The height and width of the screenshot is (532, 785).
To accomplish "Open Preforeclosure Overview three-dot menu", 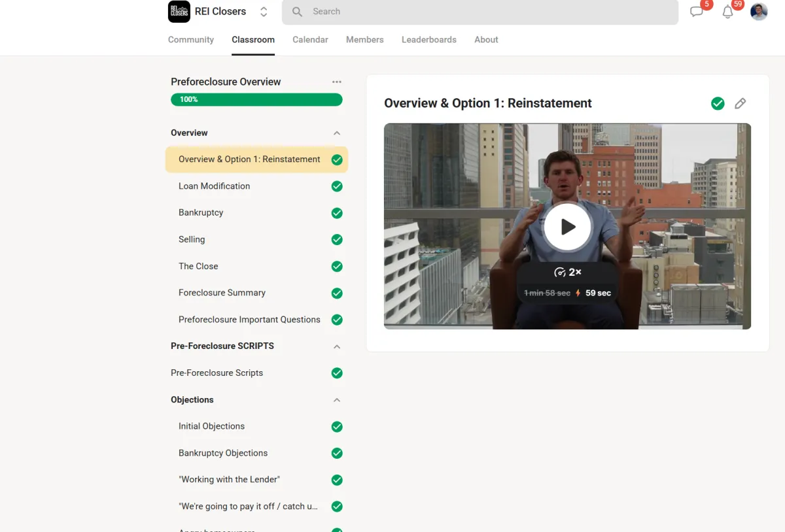I will click(x=337, y=82).
